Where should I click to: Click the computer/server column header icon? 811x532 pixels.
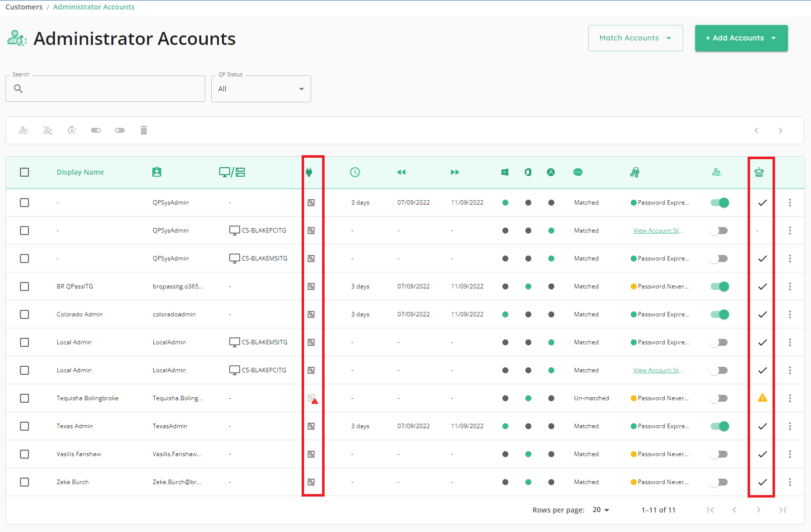(232, 172)
